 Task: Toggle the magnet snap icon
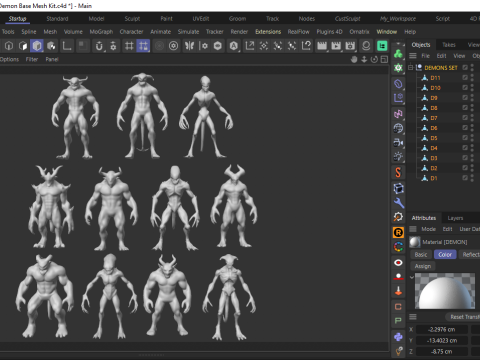[99, 46]
